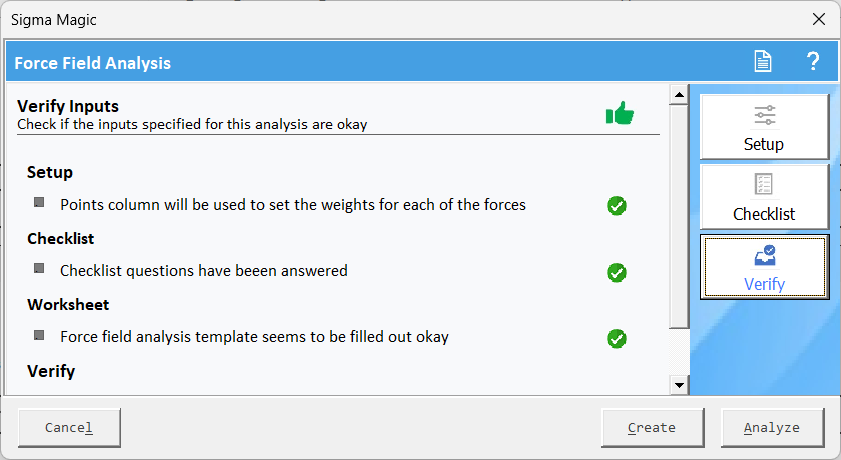841x460 pixels.
Task: Click the bullet square beside Checklist questions message
Action: pyautogui.click(x=39, y=268)
